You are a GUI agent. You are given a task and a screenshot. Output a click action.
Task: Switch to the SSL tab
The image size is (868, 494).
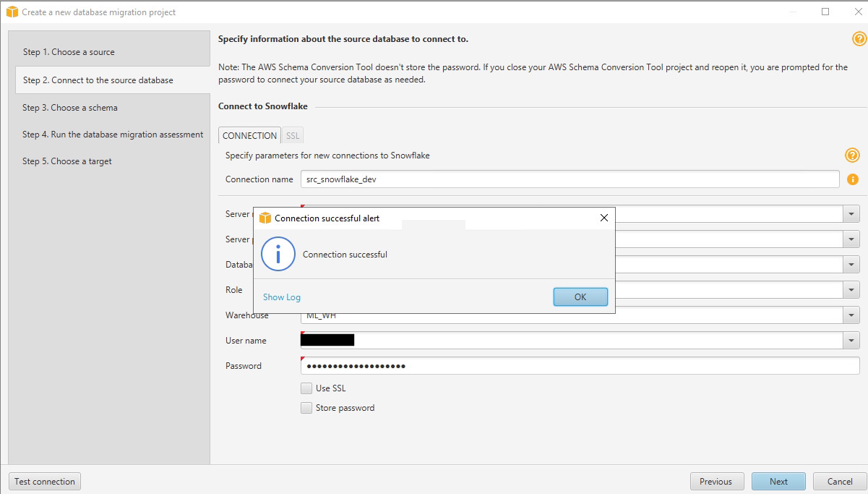coord(293,135)
